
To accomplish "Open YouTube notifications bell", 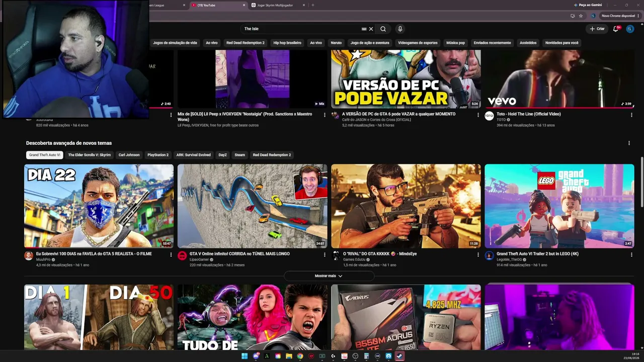I will pos(615,29).
